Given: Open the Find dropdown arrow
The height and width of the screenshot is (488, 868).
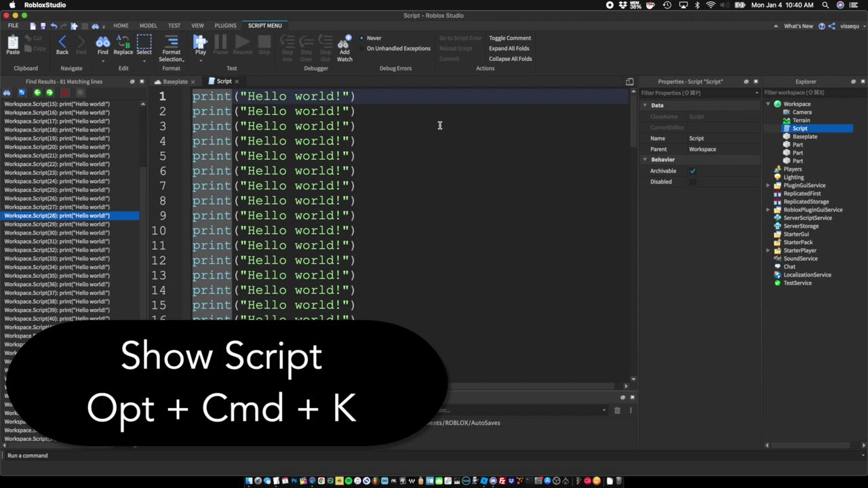Looking at the screenshot, I should 102,61.
